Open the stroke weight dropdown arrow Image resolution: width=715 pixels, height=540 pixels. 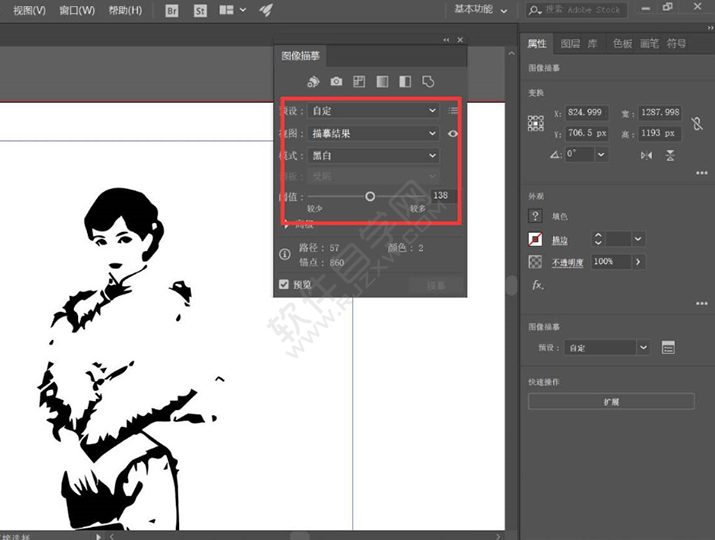[638, 239]
